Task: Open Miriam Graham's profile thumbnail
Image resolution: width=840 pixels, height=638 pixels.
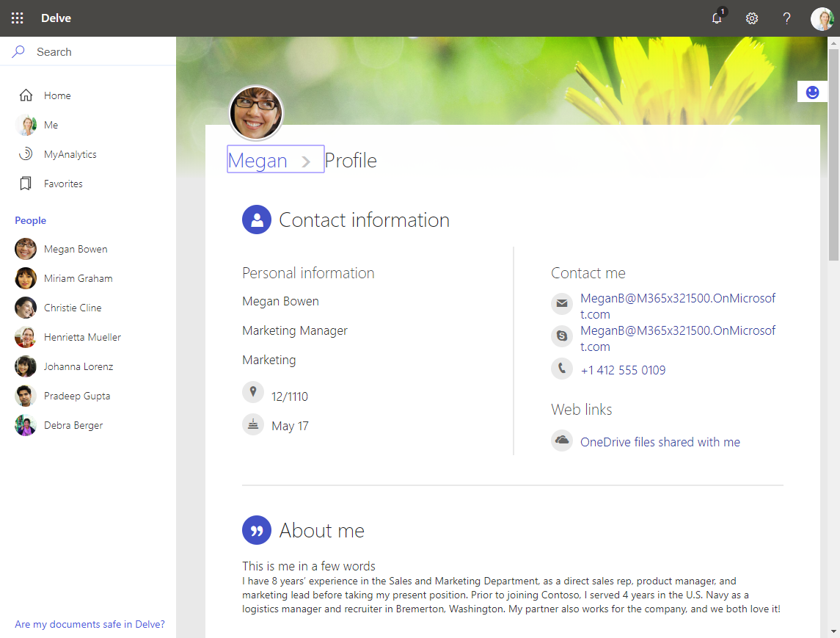Action: point(25,278)
